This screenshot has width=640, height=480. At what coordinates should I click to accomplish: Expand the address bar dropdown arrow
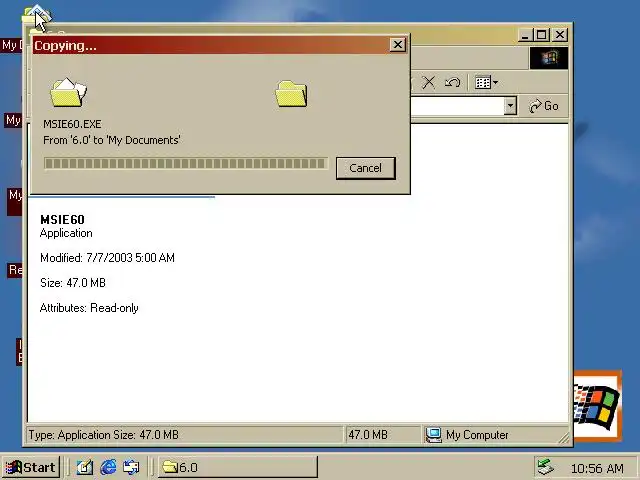point(510,106)
